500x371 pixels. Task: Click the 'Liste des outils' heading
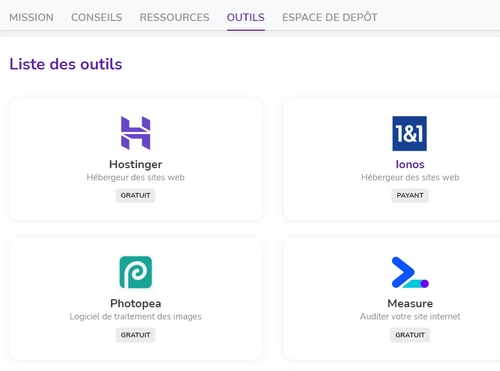point(66,64)
